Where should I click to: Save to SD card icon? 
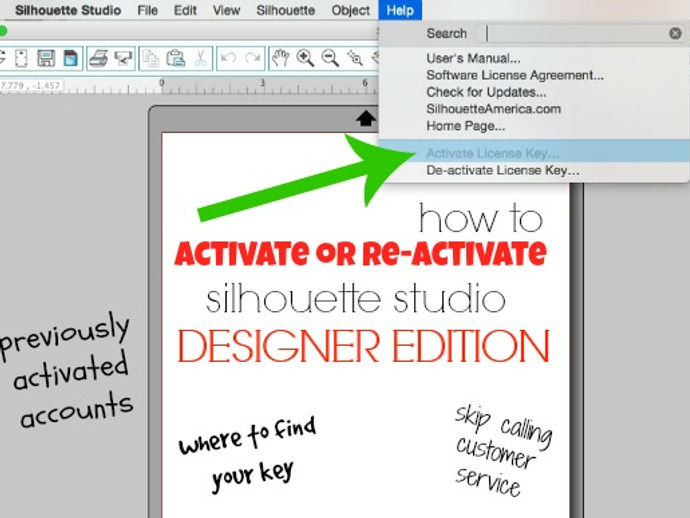pyautogui.click(x=70, y=58)
